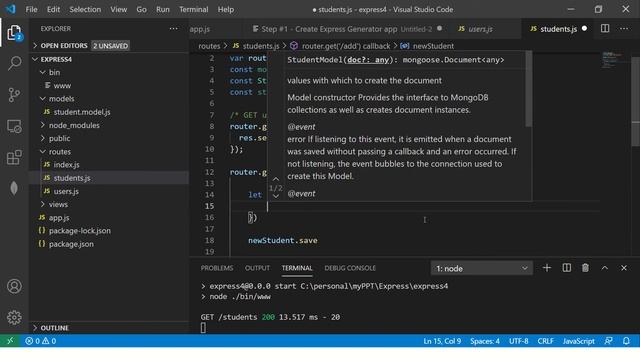Image resolution: width=640 pixels, height=360 pixels.
Task: Split the terminal pane
Action: coord(567,268)
